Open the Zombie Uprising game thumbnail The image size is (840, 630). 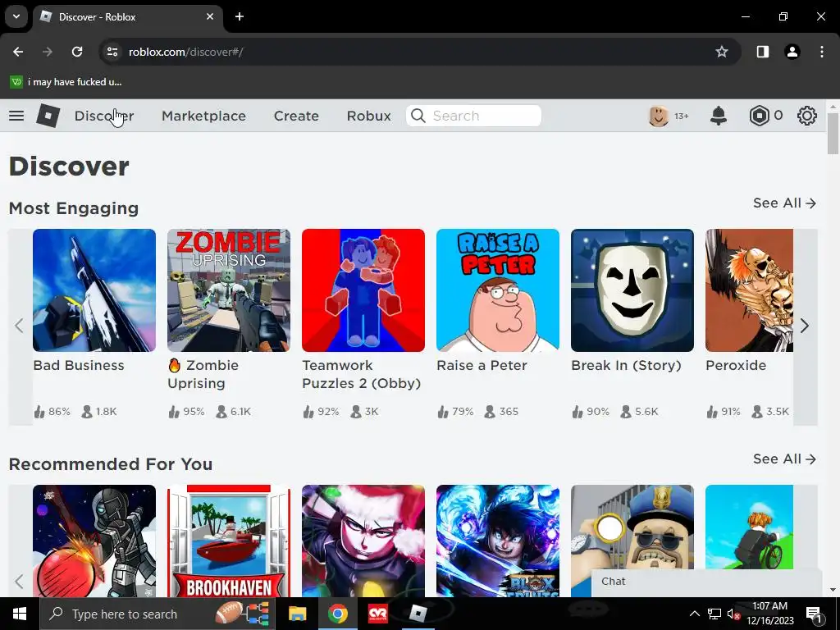pos(229,290)
